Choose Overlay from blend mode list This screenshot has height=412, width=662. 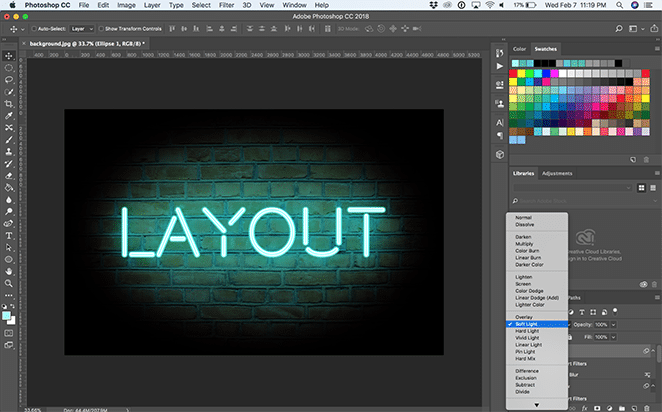pyautogui.click(x=523, y=315)
